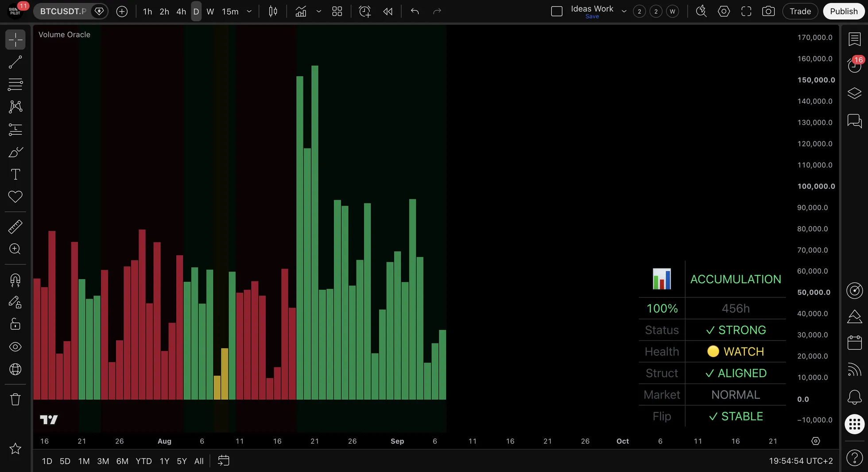Open the chart patterns tool
Screen dimensions: 868x472
pyautogui.click(x=15, y=106)
